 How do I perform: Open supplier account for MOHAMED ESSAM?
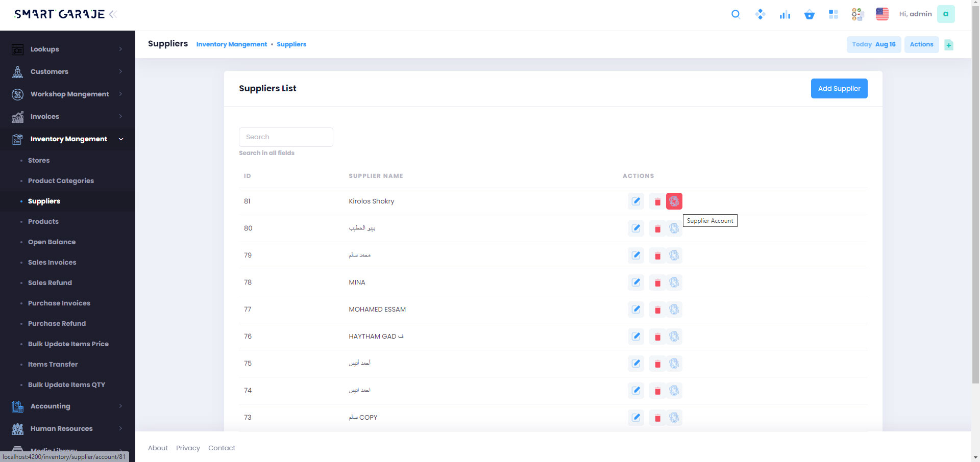[x=674, y=310]
